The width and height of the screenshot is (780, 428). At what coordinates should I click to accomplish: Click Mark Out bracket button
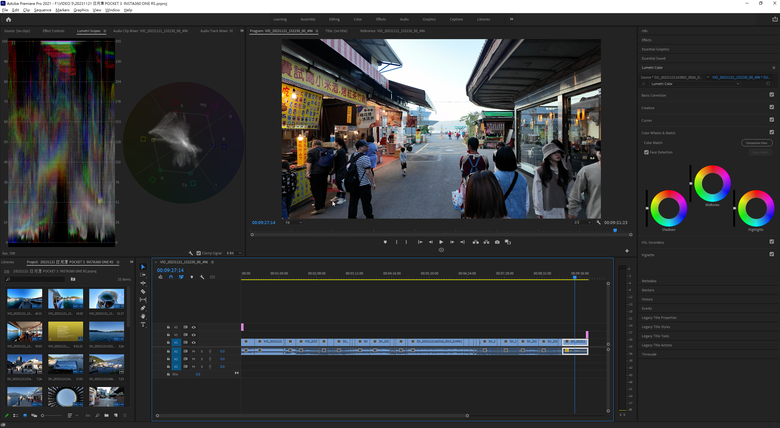[406, 242]
